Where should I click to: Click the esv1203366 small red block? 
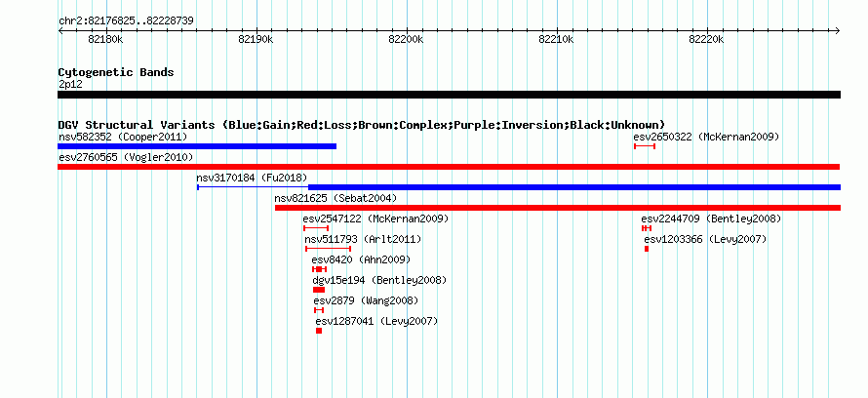coord(646,249)
